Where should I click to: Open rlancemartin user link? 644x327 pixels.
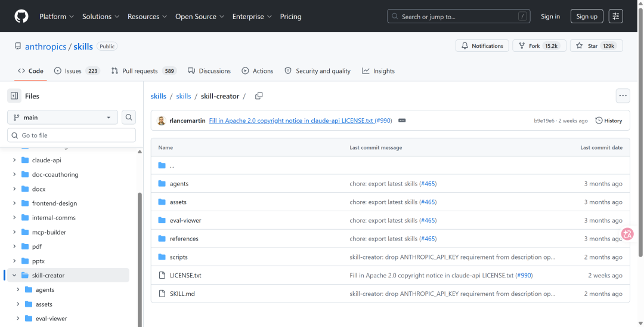click(x=187, y=121)
